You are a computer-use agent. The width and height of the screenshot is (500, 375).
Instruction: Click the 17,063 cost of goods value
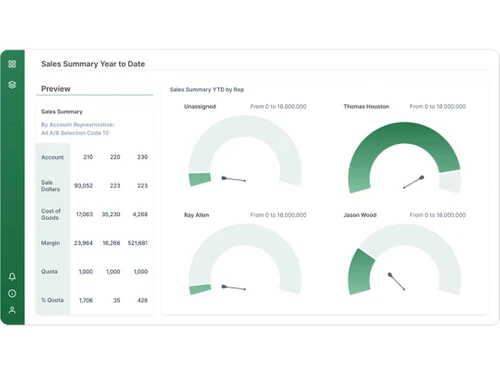click(x=84, y=214)
